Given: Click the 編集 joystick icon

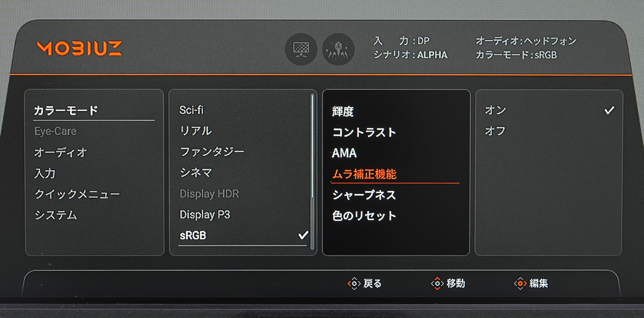Looking at the screenshot, I should [x=520, y=283].
